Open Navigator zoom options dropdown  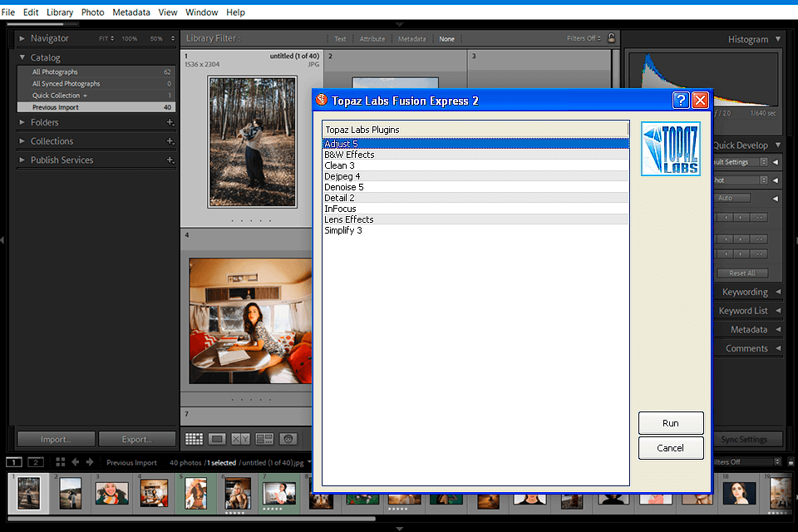[173, 39]
